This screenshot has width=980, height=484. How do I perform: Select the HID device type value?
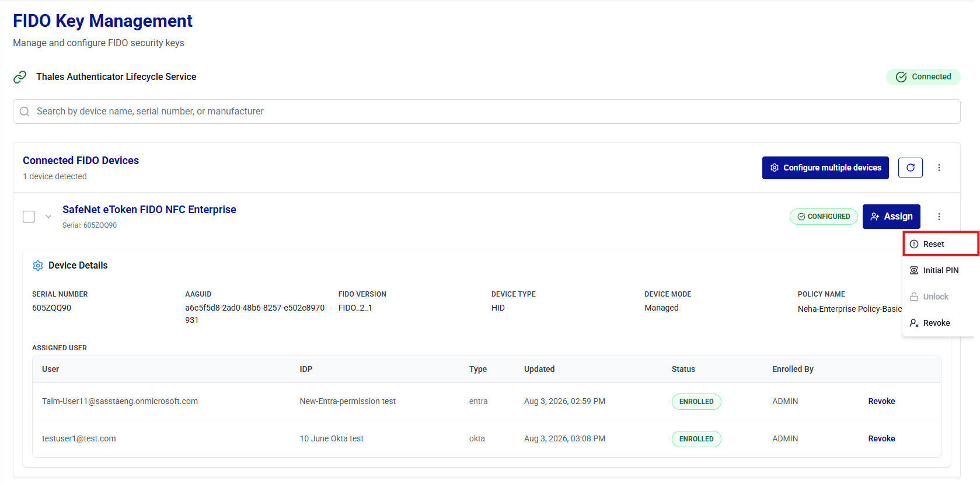point(498,308)
